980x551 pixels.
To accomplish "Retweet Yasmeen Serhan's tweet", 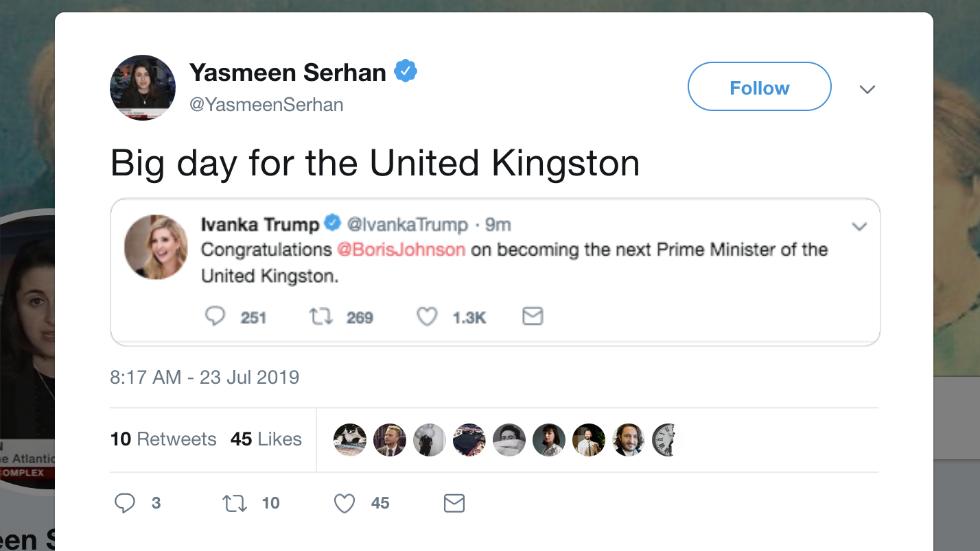I will pos(236,503).
